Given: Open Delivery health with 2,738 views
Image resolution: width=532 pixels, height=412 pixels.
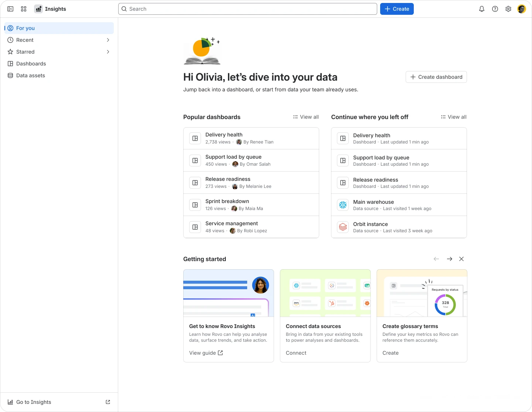Looking at the screenshot, I should [251, 138].
